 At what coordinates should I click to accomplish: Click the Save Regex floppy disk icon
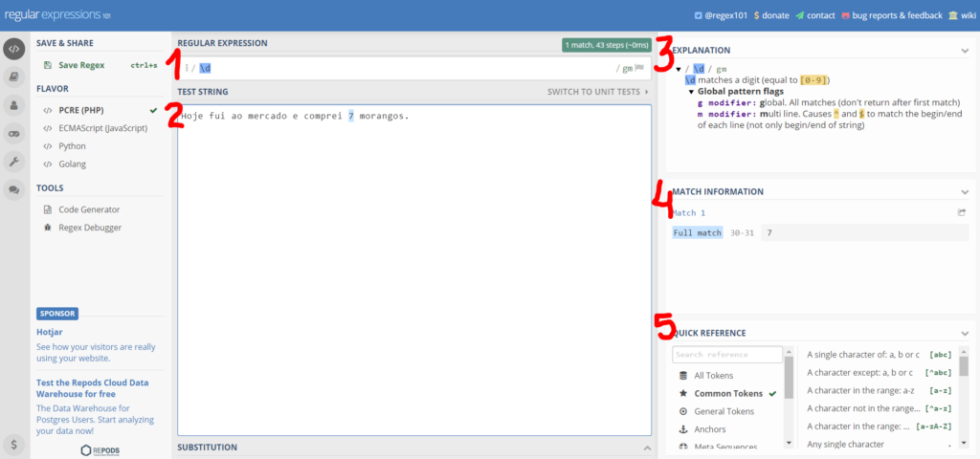point(48,65)
